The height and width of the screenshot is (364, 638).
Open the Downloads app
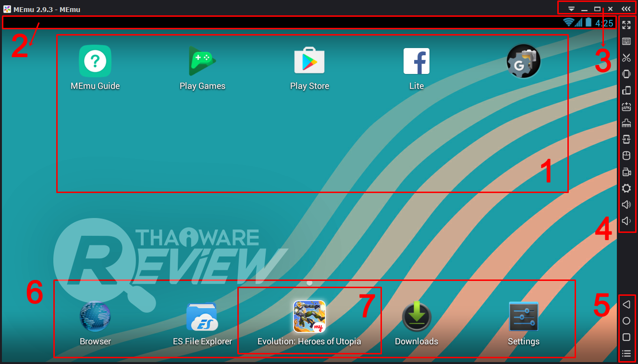(417, 316)
